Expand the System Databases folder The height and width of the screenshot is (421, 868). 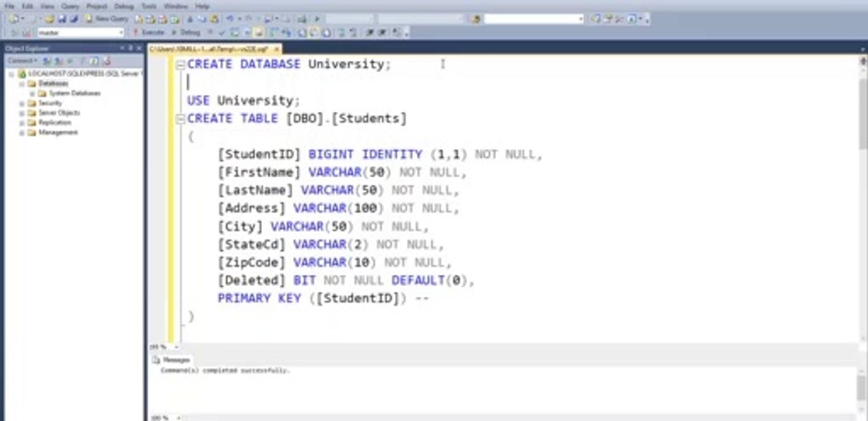pyautogui.click(x=32, y=94)
